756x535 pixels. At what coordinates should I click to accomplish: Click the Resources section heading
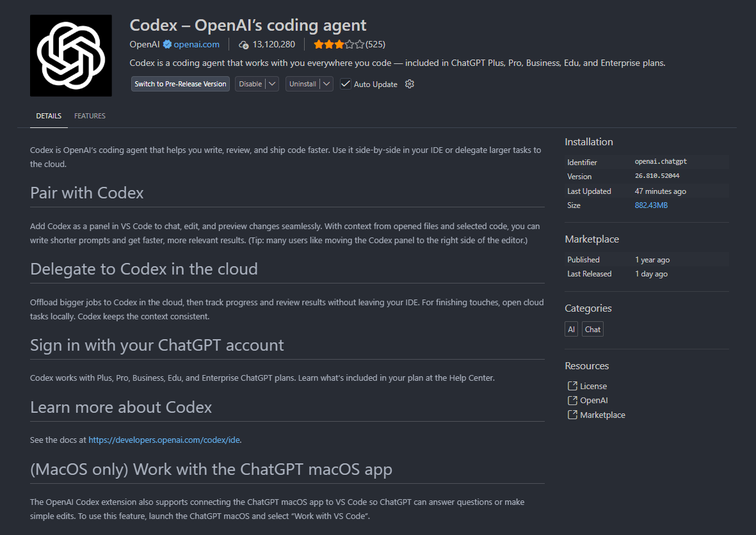(x=587, y=366)
